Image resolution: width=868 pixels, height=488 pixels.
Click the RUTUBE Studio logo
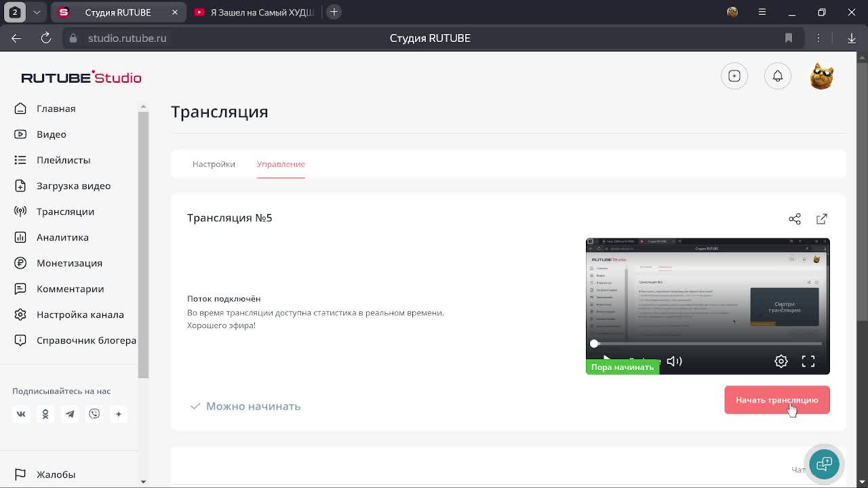click(x=81, y=77)
